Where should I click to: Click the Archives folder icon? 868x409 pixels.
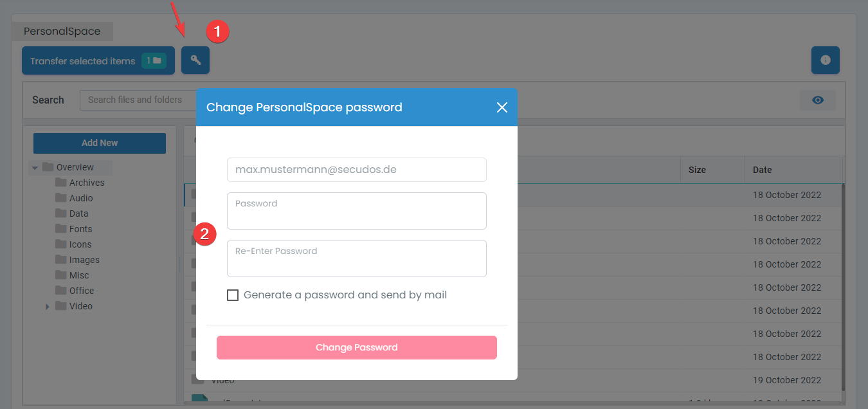pos(61,183)
